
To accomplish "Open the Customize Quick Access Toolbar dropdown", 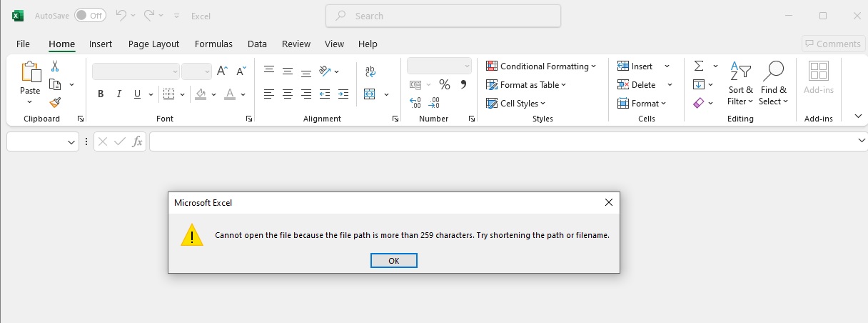I will click(x=176, y=15).
